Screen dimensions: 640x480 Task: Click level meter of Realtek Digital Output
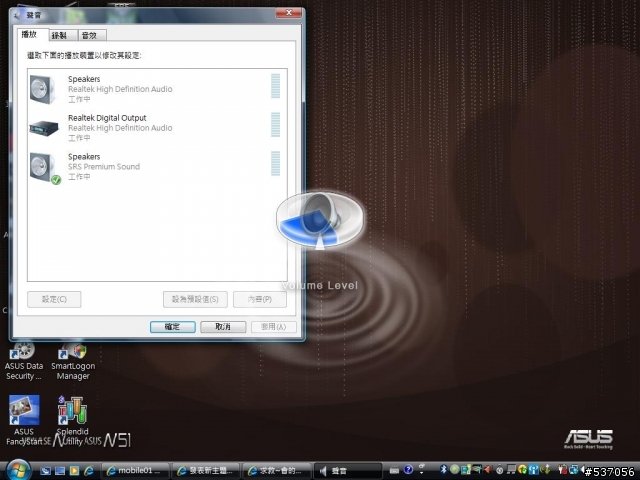276,124
